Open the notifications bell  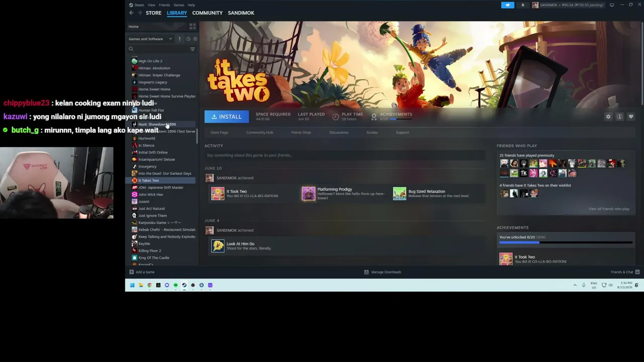(523, 5)
